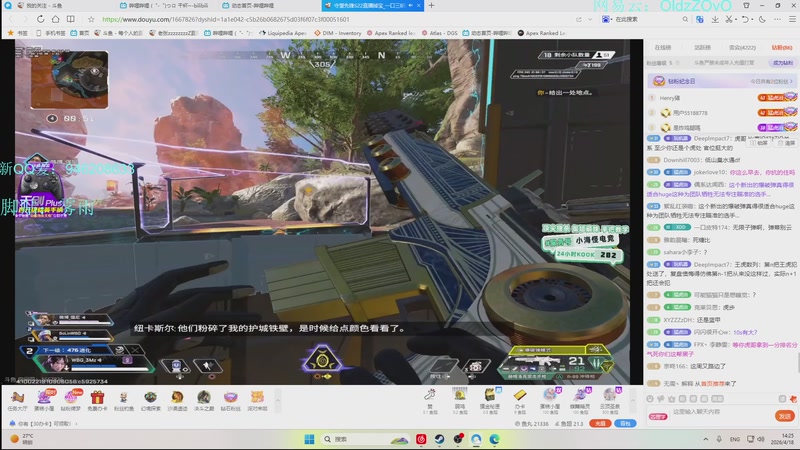Select the 贵宾(4222) tab
The image size is (800, 450).
pyautogui.click(x=742, y=47)
